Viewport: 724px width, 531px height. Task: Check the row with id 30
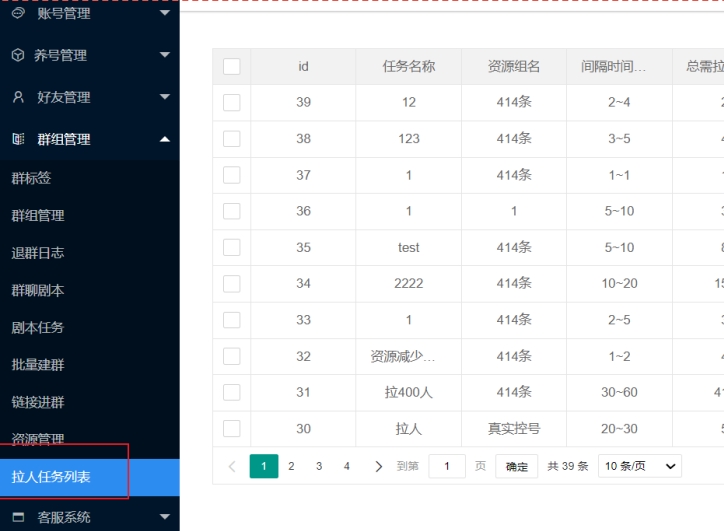click(231, 428)
